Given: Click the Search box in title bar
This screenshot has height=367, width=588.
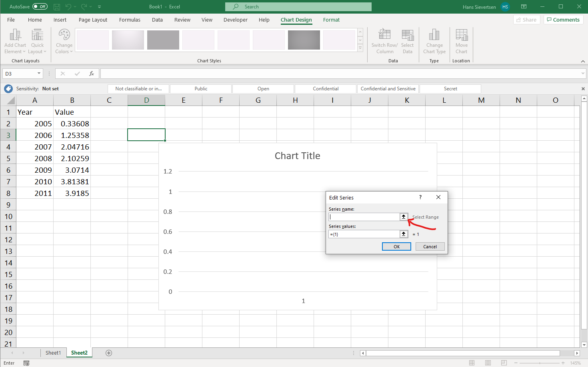Looking at the screenshot, I should click(298, 7).
